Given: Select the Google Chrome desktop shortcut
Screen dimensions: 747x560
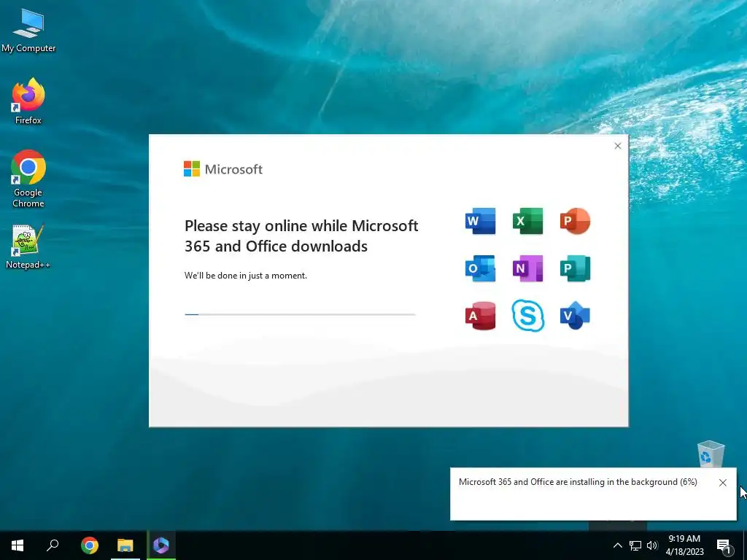Looking at the screenshot, I should click(x=28, y=179).
